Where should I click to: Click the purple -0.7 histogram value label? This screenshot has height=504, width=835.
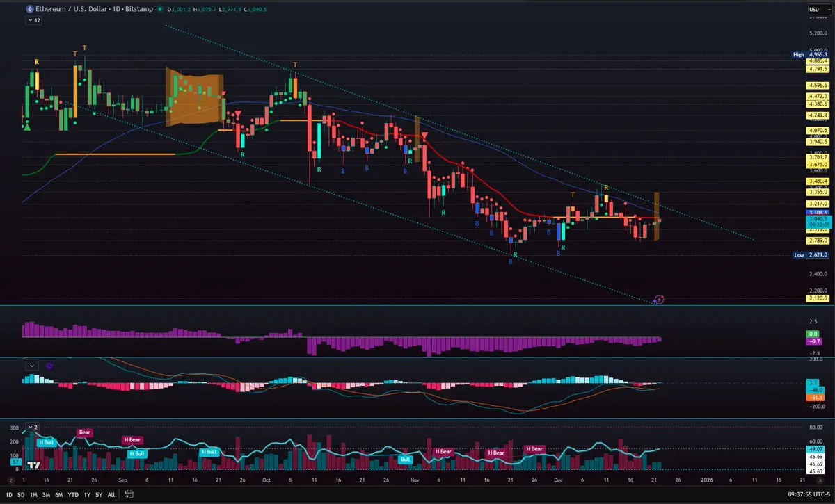click(x=814, y=341)
